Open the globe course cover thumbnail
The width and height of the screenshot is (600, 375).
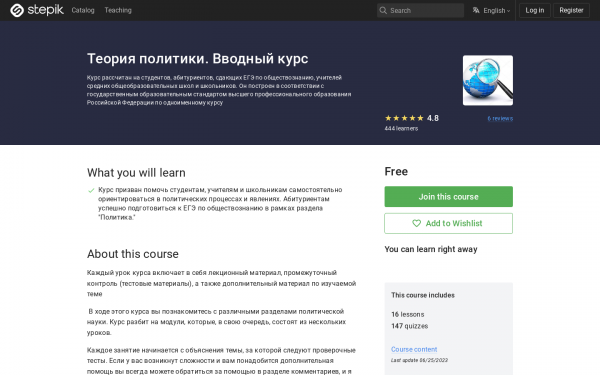coord(488,80)
